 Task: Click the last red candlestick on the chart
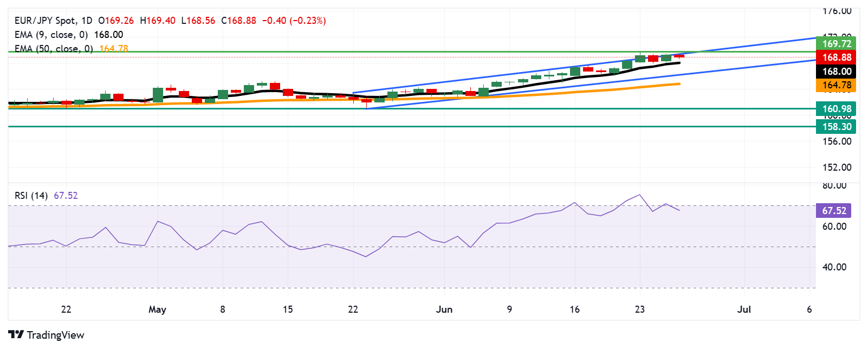pyautogui.click(x=679, y=56)
